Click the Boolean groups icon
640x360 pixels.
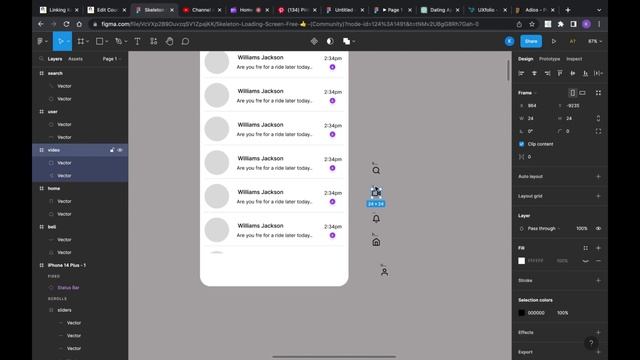click(347, 41)
